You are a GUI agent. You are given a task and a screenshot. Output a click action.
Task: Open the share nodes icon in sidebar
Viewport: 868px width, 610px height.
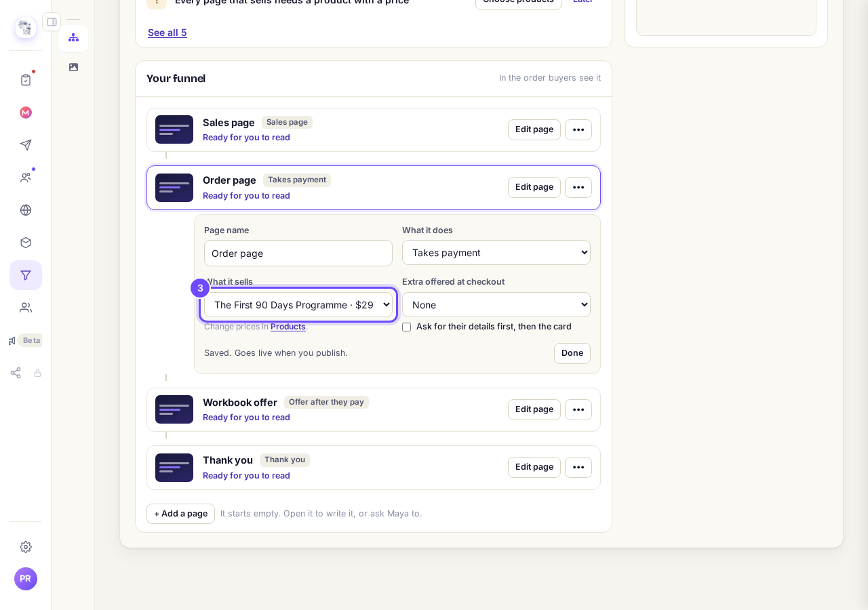[16, 373]
